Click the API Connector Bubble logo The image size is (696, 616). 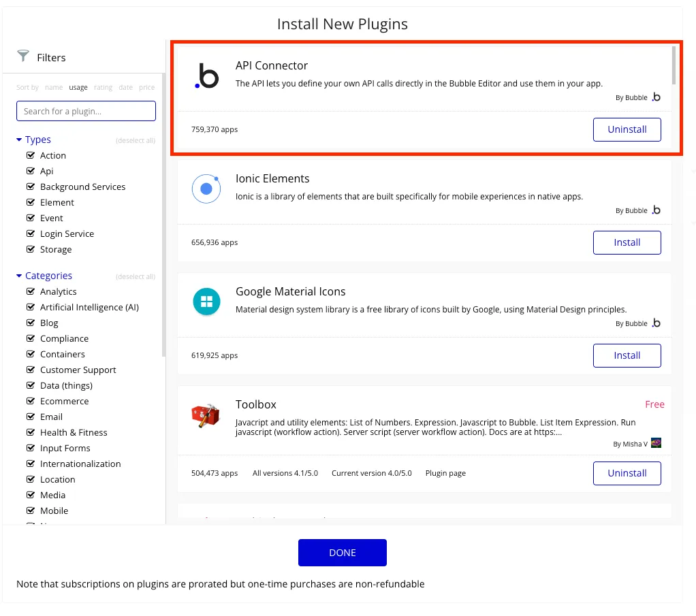click(207, 76)
